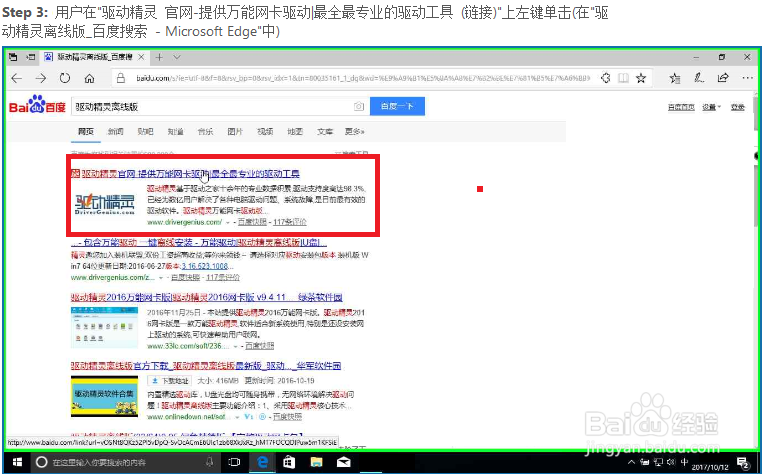The image size is (763, 474).
Task: Open 百度首页 link at top right
Action: point(681,107)
